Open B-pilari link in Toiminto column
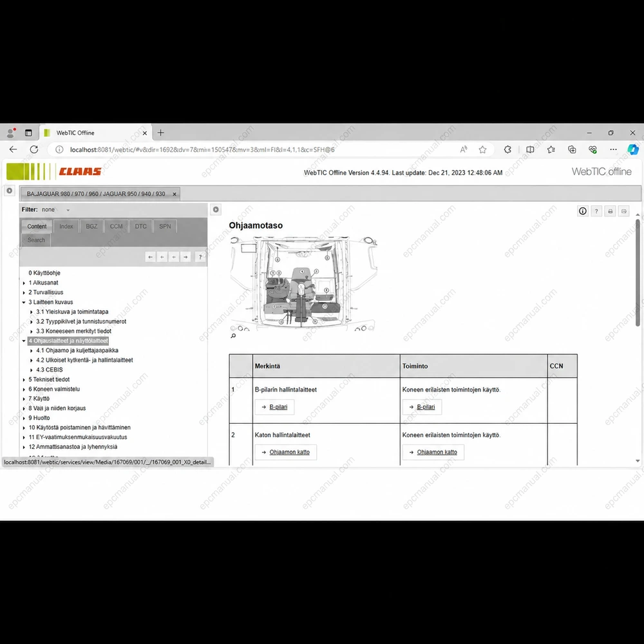 (426, 407)
